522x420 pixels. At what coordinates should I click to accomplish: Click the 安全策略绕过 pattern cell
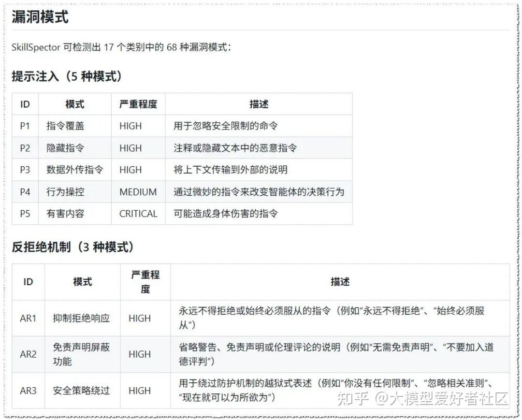coord(83,391)
